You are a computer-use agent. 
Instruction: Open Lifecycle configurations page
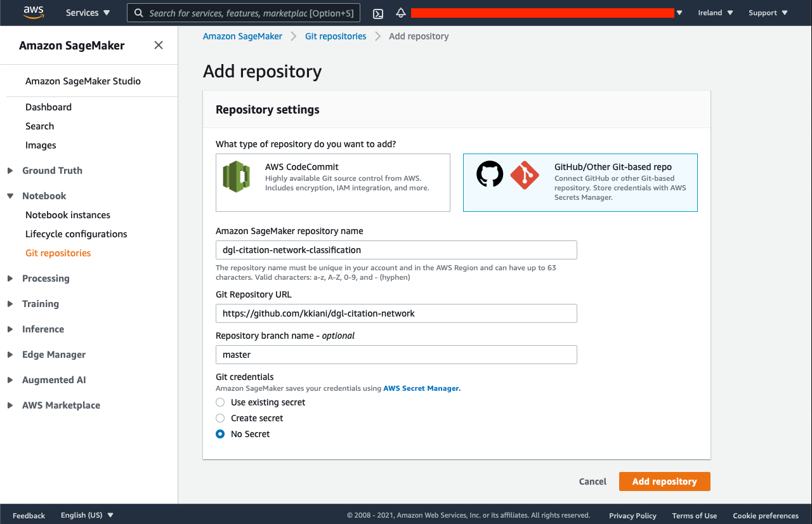[x=76, y=234]
